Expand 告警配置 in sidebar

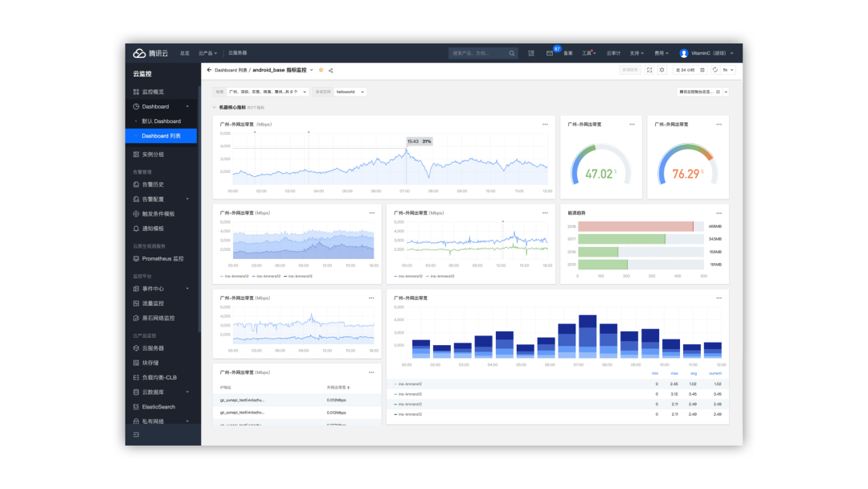click(187, 199)
